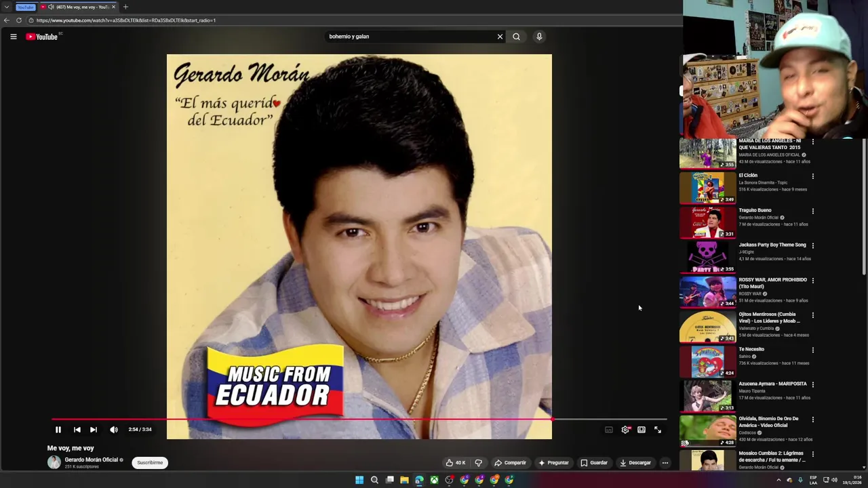Go to the YouTube home logo

[42, 37]
